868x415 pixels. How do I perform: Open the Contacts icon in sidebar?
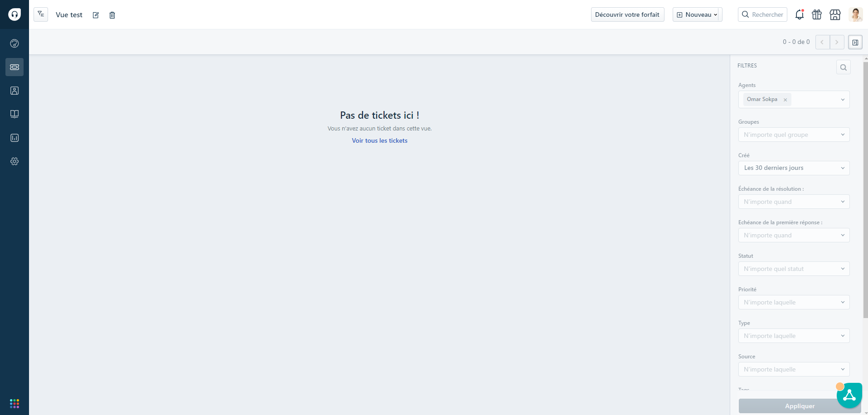click(15, 91)
